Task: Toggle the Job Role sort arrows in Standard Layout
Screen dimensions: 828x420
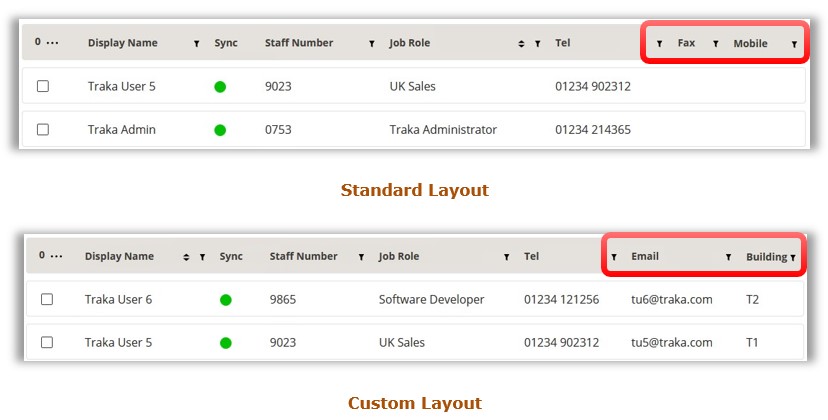Action: click(521, 44)
